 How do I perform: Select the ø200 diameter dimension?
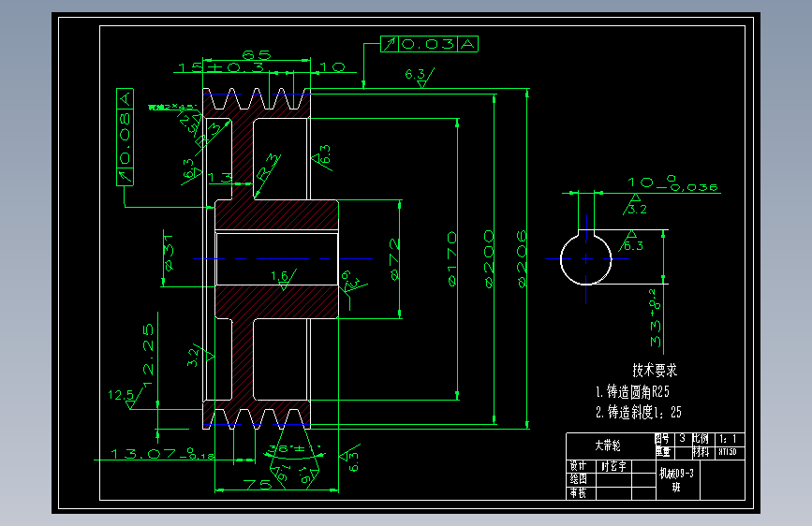point(489,259)
